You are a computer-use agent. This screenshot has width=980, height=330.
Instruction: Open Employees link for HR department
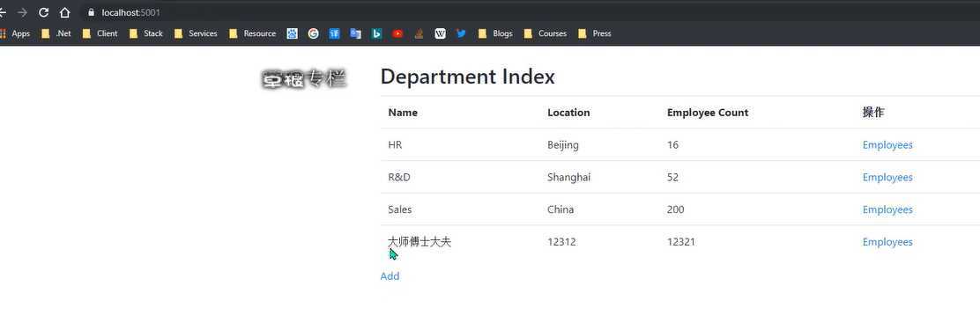click(887, 144)
